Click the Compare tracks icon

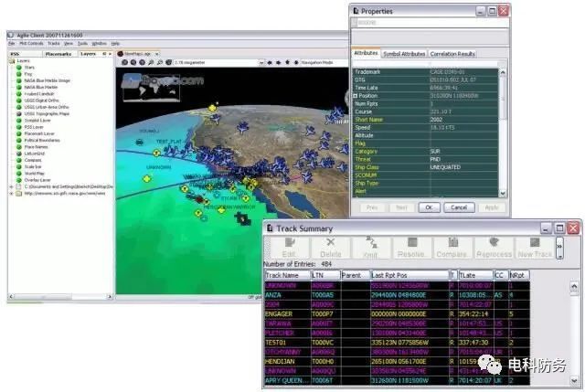point(452,247)
